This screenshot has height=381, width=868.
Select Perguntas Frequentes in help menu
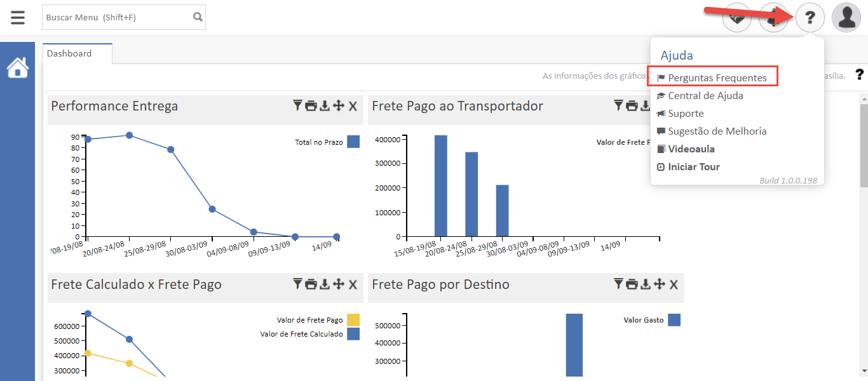[x=717, y=78]
